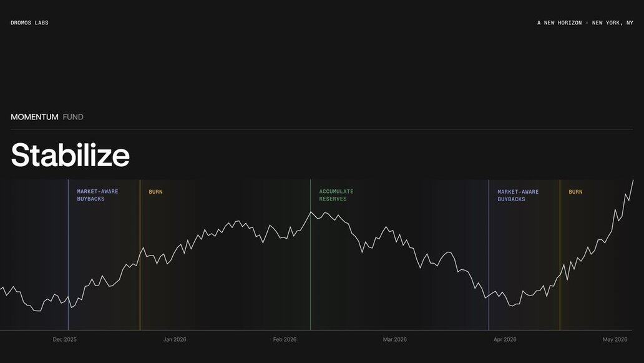
Task: Click the first BURN label before Jan 2026
Action: click(x=155, y=192)
